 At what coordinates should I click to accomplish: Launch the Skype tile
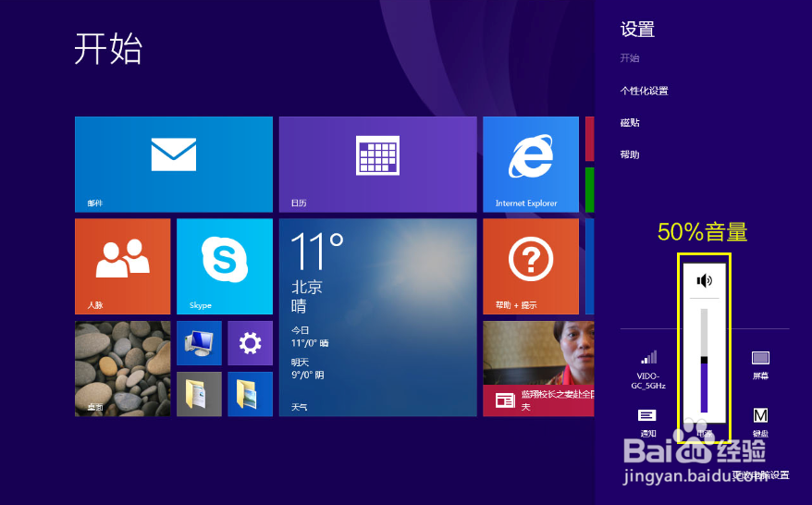(224, 266)
